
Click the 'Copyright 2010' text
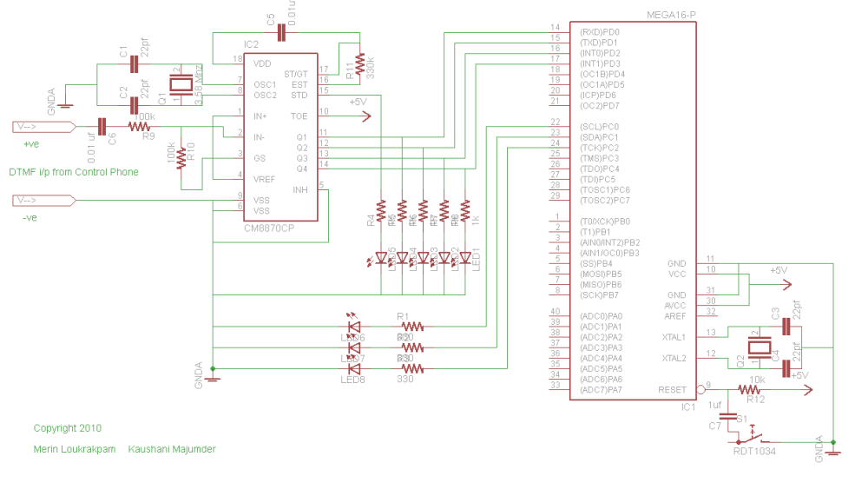(68, 428)
